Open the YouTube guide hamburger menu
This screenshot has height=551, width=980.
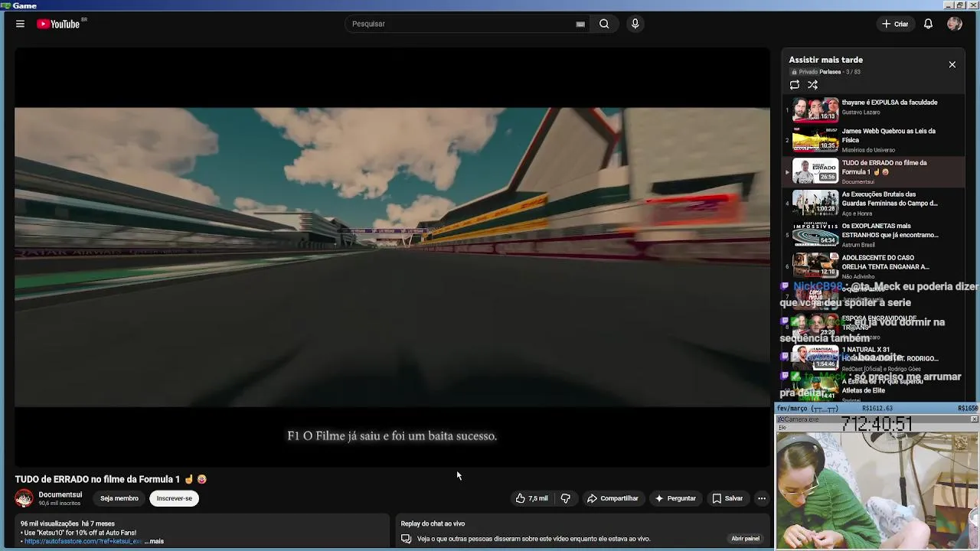coord(20,24)
